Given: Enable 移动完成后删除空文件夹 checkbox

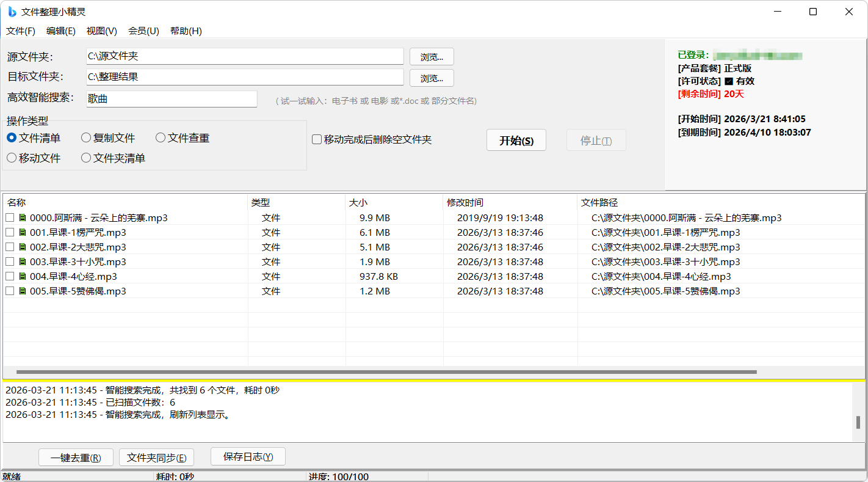Looking at the screenshot, I should pos(317,139).
